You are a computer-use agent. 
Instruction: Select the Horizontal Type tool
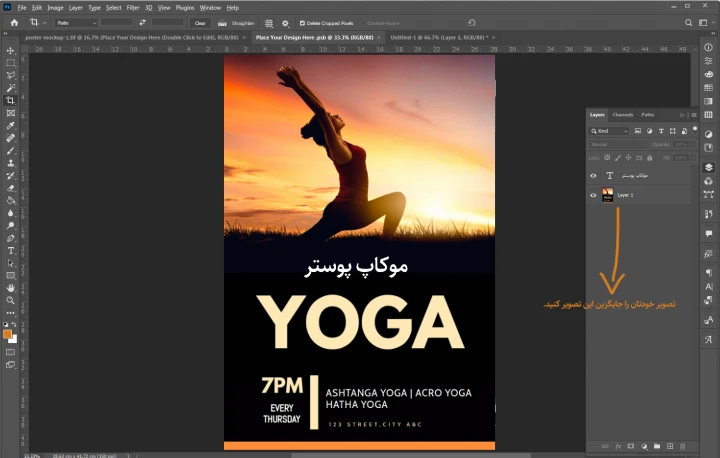10,250
